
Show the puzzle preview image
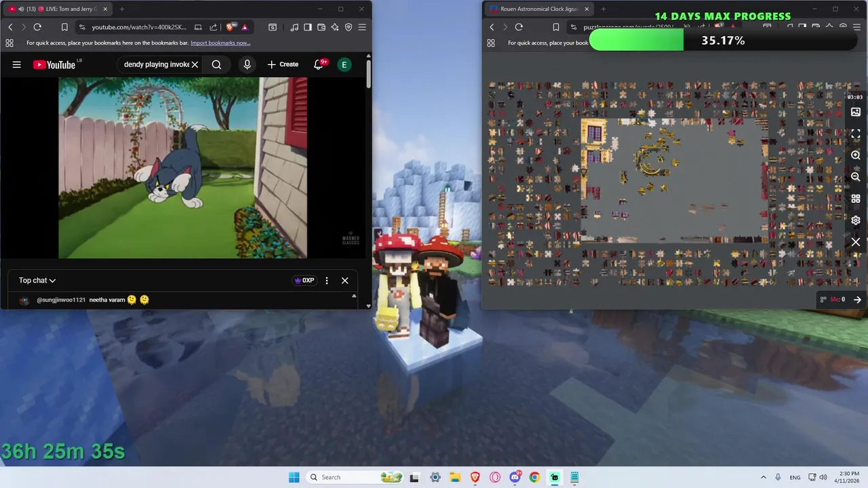point(856,112)
